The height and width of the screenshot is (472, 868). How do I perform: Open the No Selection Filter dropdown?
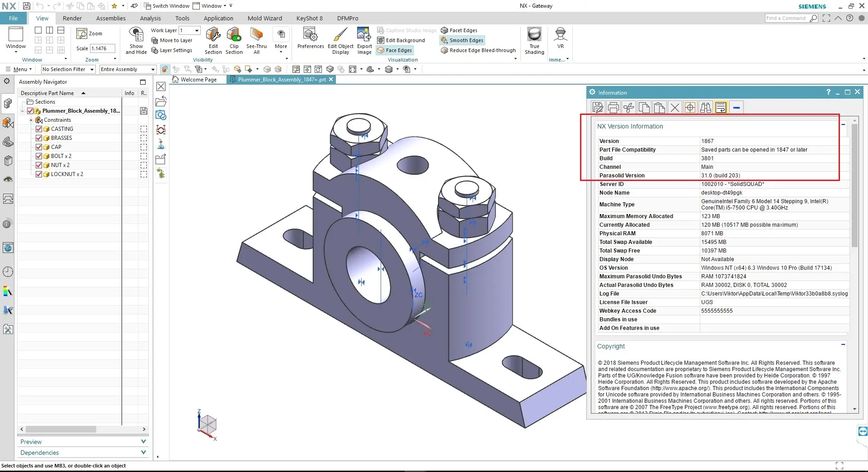click(92, 69)
